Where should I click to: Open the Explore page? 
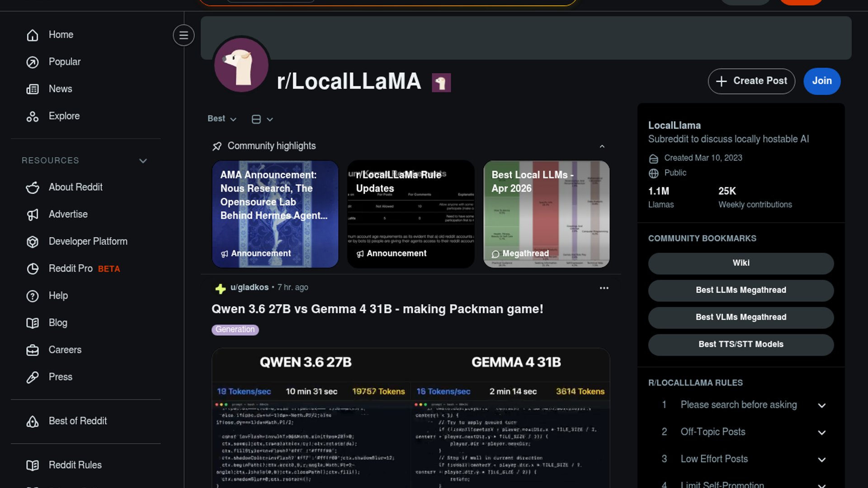64,116
